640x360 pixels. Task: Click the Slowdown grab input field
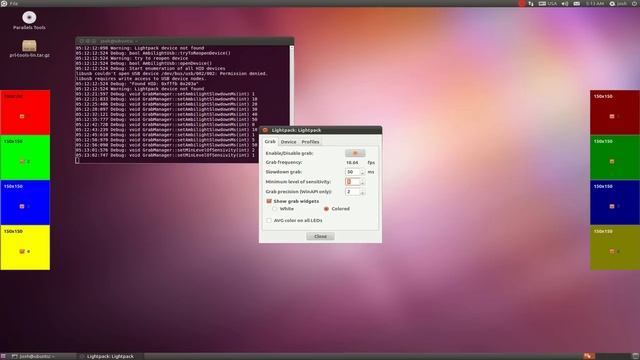tap(353, 172)
